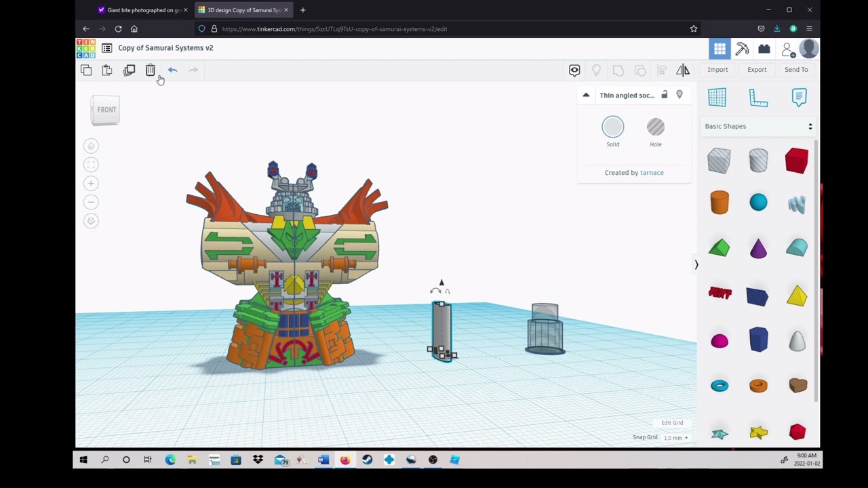Screen dimensions: 868x488
Task: Pick the yellow Pyramid shape
Action: pos(797,296)
